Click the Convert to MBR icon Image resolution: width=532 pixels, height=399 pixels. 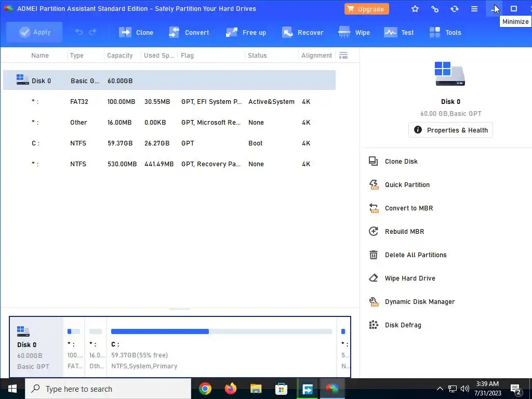point(373,208)
